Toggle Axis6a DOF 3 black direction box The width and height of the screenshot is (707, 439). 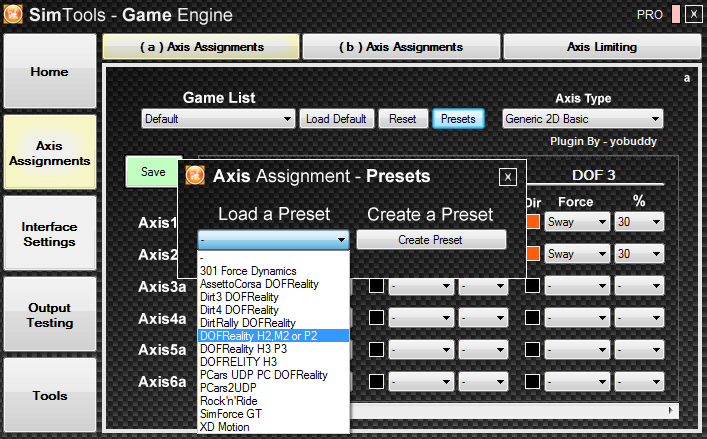(x=533, y=381)
